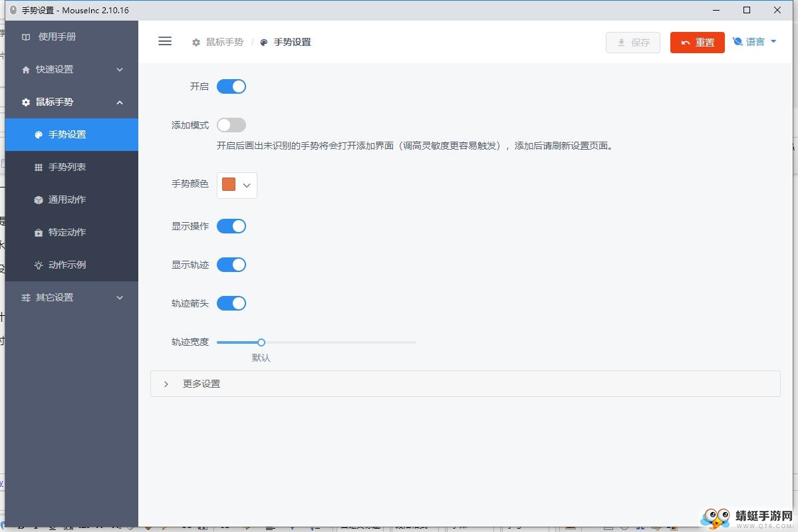Viewport: 798px width, 532px height.
Task: Maximize the MouseInc window
Action: pos(747,10)
